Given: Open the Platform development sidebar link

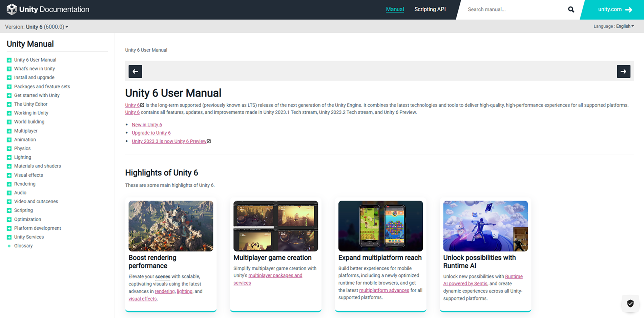Looking at the screenshot, I should tap(38, 228).
